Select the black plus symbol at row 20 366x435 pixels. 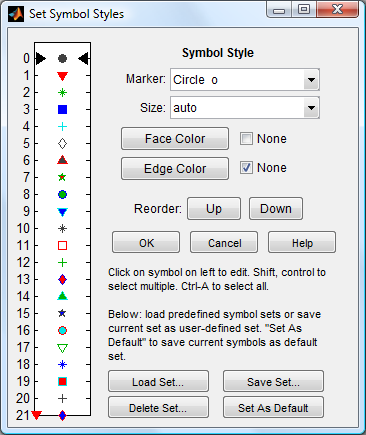point(62,398)
